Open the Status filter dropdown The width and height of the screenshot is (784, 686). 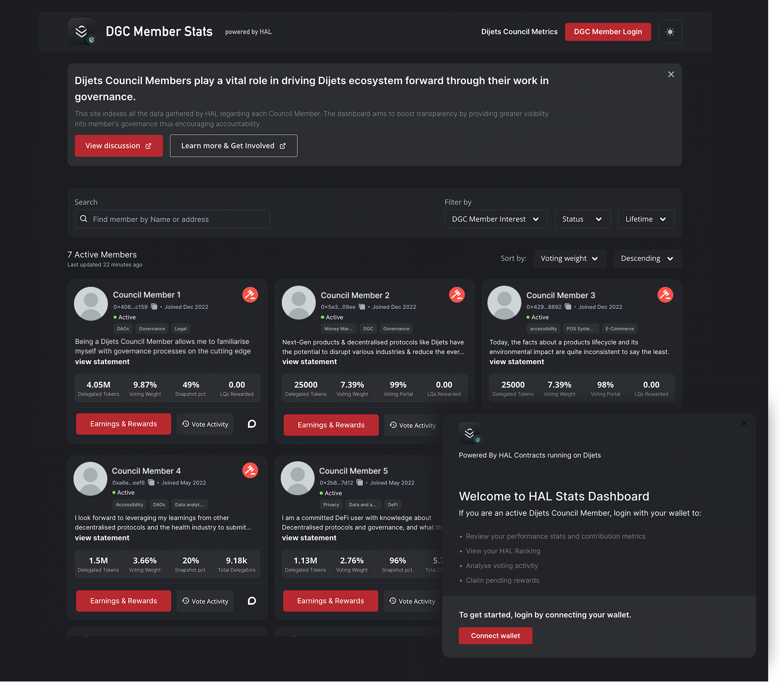582,219
